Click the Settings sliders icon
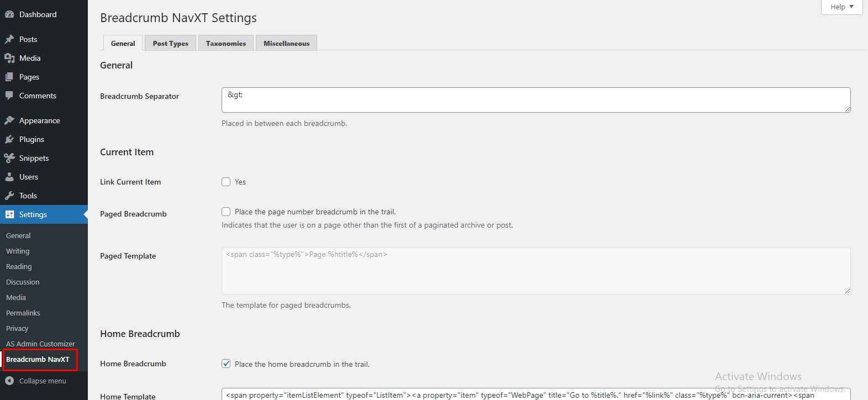Image resolution: width=868 pixels, height=400 pixels. coord(9,214)
